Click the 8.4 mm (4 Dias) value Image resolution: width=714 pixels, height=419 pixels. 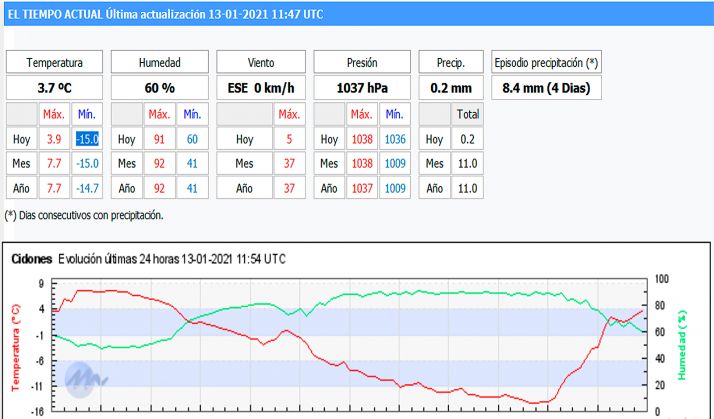[548, 88]
